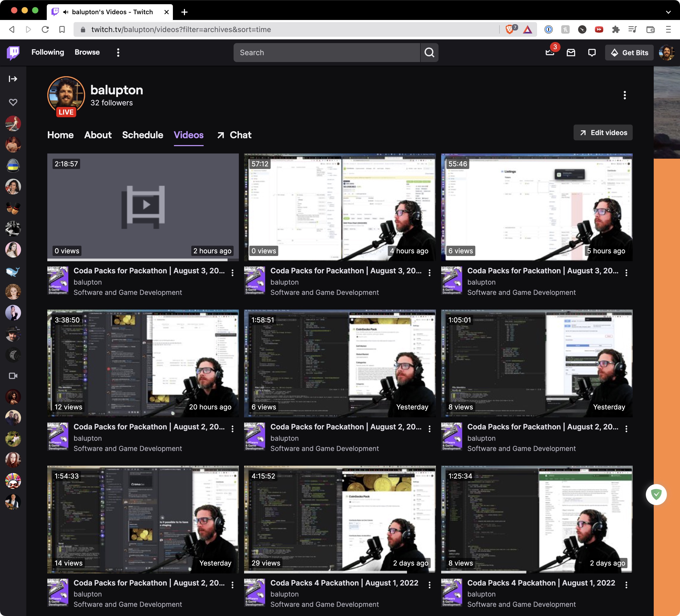The width and height of the screenshot is (680, 616).
Task: Switch to the Schedule tab
Action: coord(143,135)
